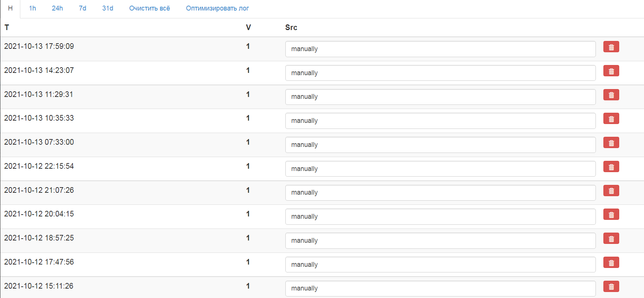Delete the 2021-10-13 10:35:33 row
Screen dimensions: 644x298
[611, 119]
